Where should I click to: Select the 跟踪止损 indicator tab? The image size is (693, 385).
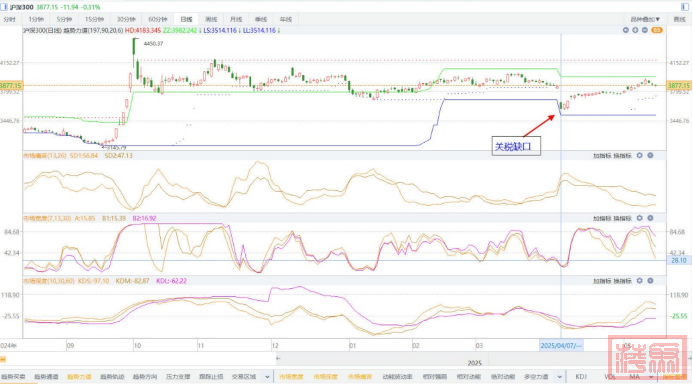point(211,377)
